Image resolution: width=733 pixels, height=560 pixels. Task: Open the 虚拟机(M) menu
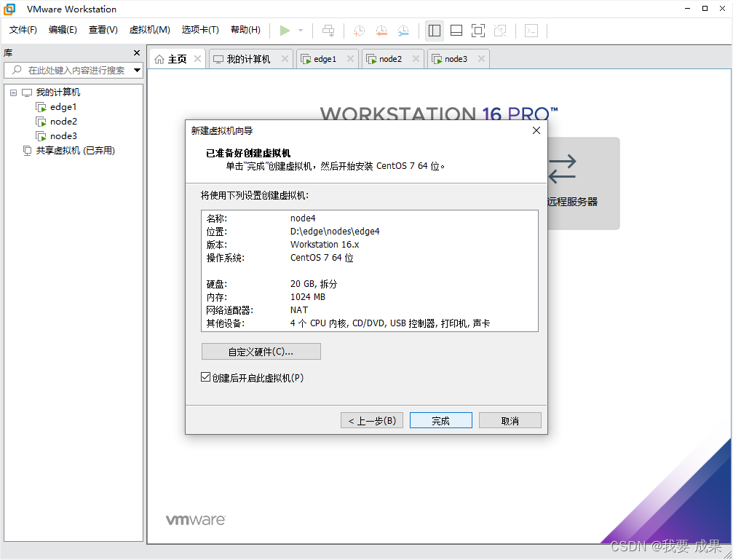tap(150, 30)
